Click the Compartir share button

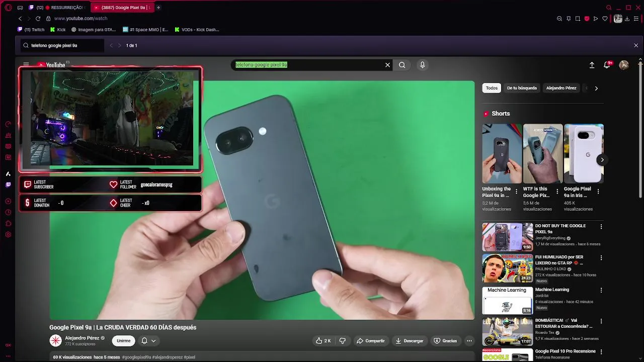[370, 341]
